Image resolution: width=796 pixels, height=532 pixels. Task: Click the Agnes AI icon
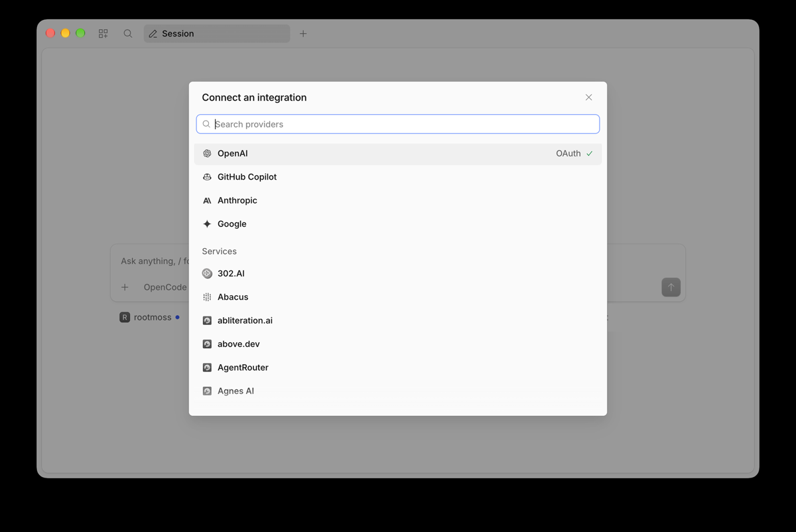pyautogui.click(x=207, y=391)
